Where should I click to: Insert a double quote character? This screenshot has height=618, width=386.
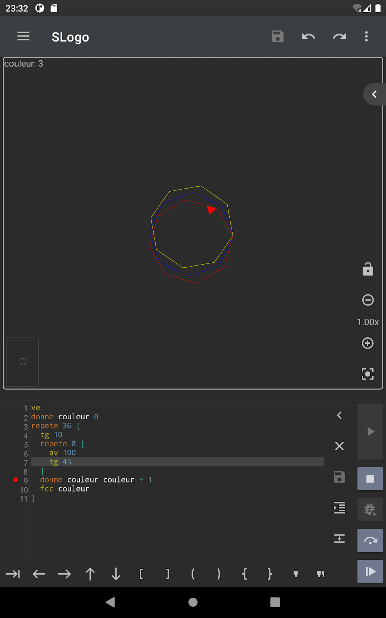tap(321, 574)
